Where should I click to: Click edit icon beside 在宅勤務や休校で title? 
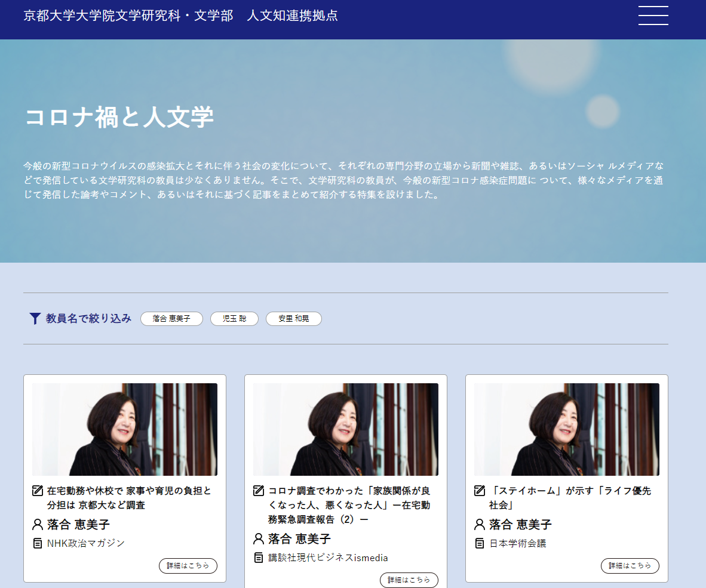tap(38, 490)
